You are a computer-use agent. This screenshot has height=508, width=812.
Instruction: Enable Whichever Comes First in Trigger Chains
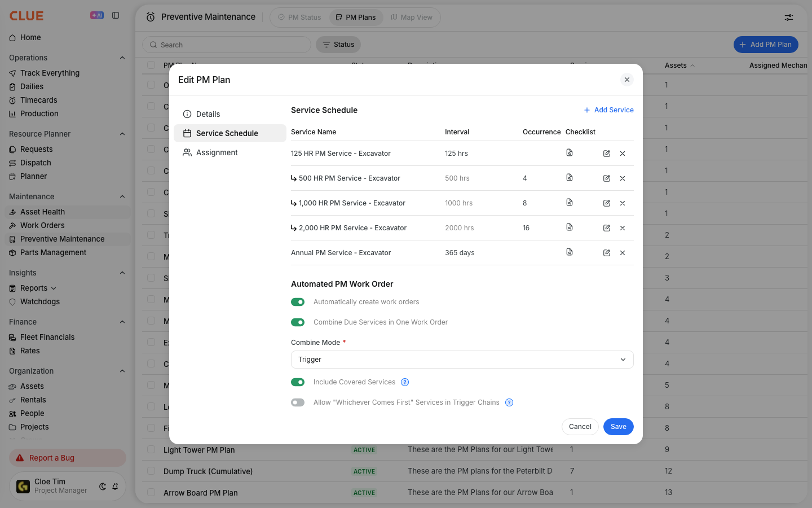coord(298,402)
